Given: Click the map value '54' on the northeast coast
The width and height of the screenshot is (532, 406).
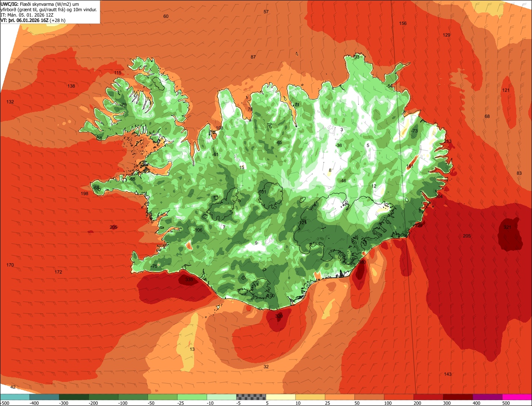Looking at the screenshot, I should coord(390,86).
